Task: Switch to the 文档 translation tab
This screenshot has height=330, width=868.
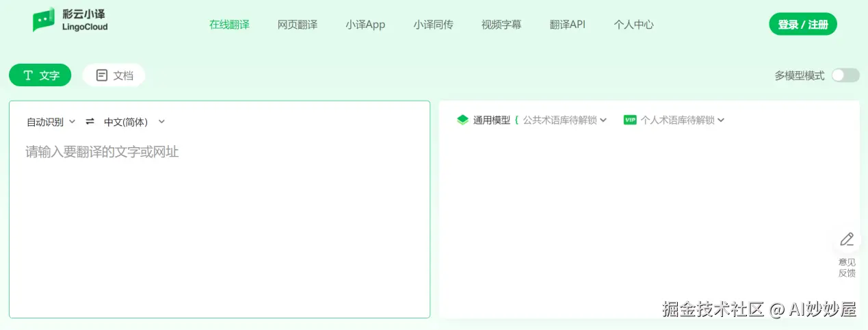Action: 114,75
